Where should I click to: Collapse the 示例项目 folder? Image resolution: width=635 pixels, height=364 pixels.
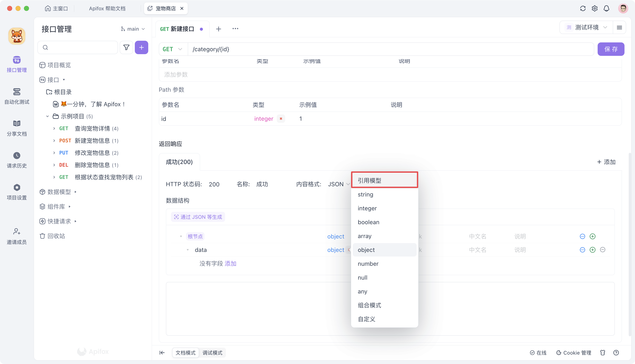pyautogui.click(x=47, y=116)
